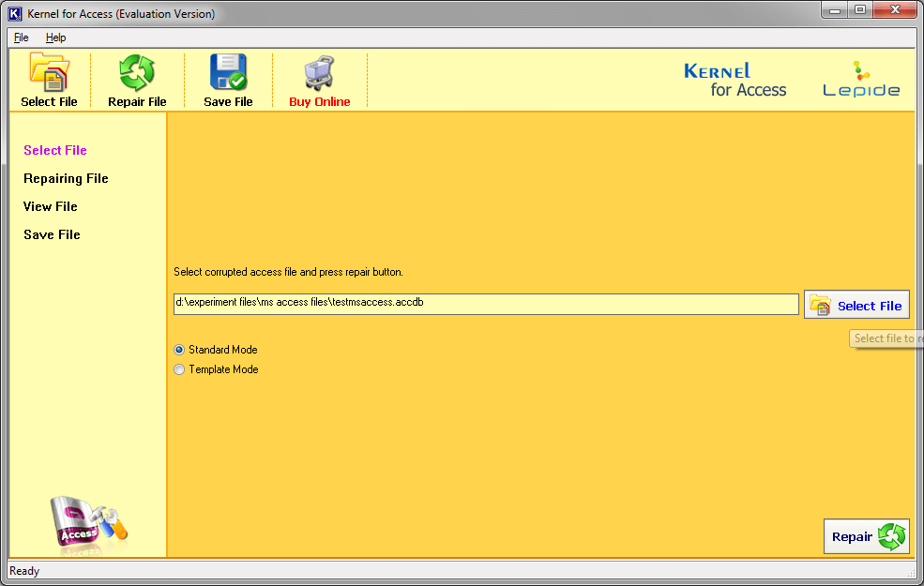Open the Buy Online shopping cart

319,73
